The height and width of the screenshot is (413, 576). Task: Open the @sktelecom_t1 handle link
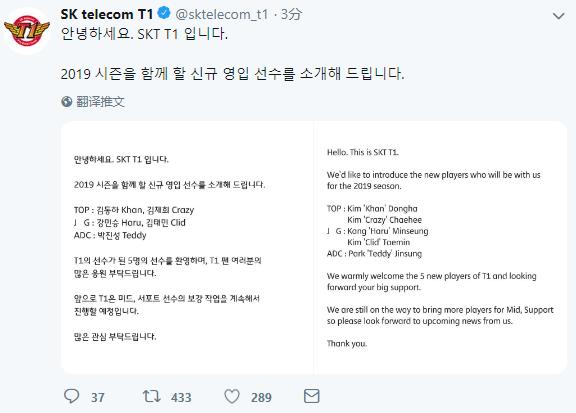pyautogui.click(x=222, y=14)
